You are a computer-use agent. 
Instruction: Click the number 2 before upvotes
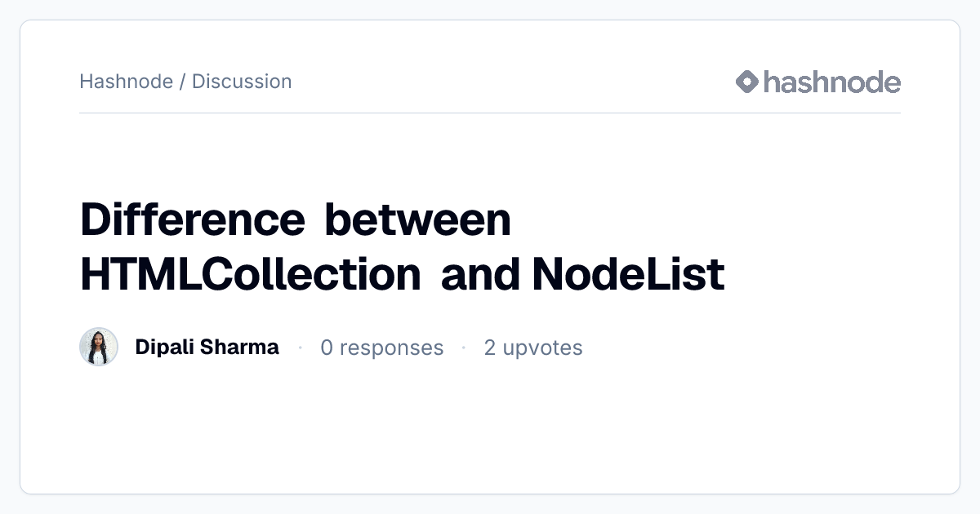tap(490, 348)
